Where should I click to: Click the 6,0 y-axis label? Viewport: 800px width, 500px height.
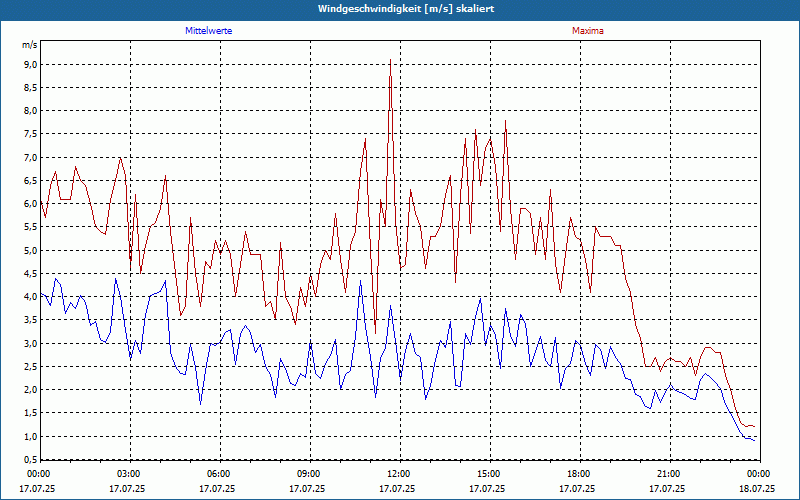pos(31,204)
